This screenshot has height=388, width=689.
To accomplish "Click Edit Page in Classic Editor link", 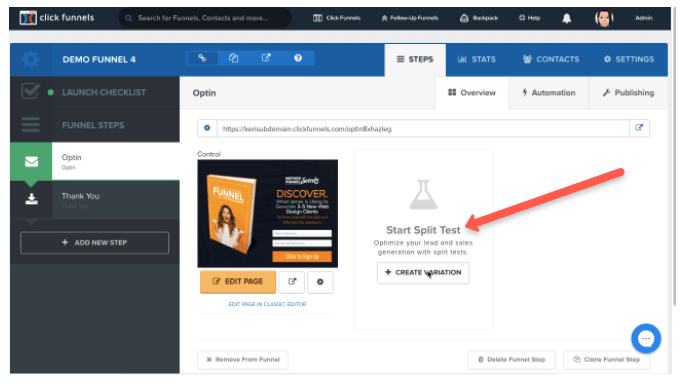I will coord(267,304).
